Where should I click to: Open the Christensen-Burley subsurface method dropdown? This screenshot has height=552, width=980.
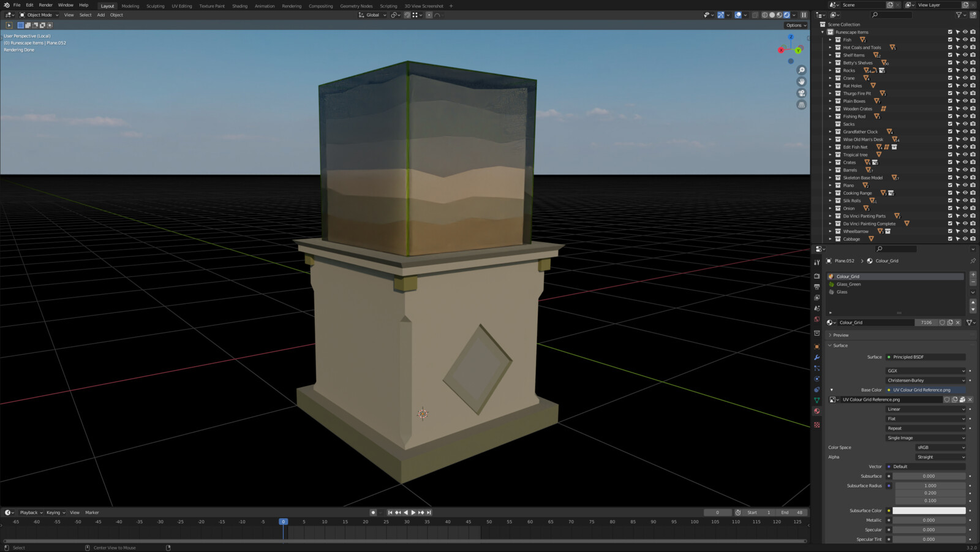tap(925, 380)
